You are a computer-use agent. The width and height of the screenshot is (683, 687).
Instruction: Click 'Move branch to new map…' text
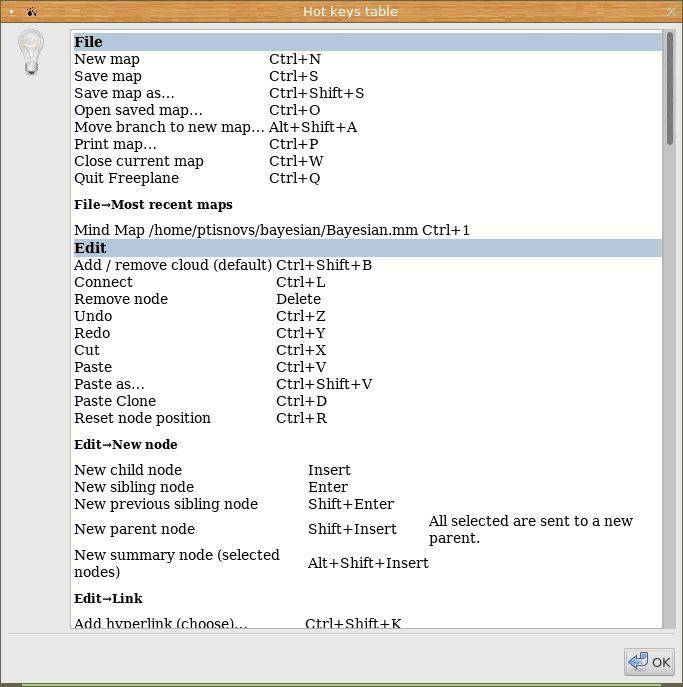tap(169, 127)
